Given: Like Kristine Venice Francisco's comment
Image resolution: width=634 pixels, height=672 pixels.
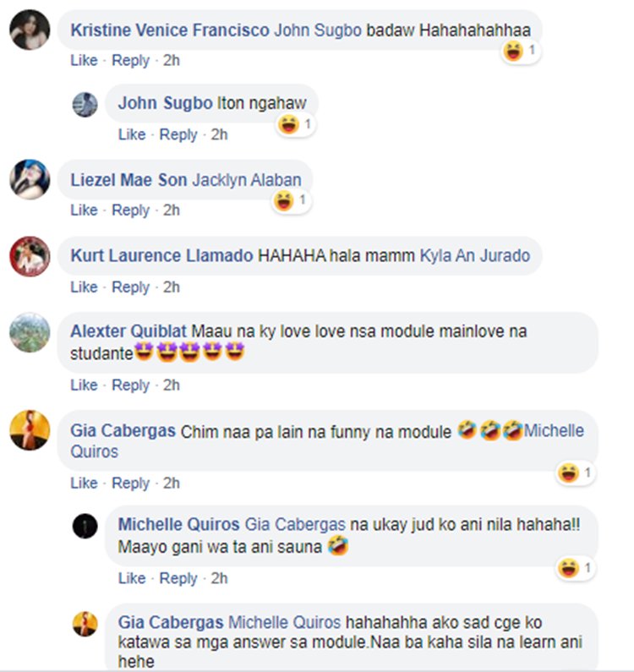Looking at the screenshot, I should 84,60.
